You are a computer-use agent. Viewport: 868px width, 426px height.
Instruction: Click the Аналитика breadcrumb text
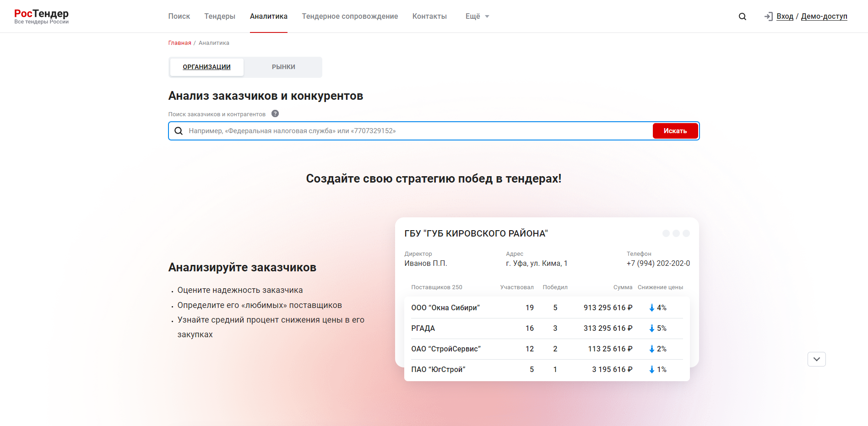click(x=214, y=43)
